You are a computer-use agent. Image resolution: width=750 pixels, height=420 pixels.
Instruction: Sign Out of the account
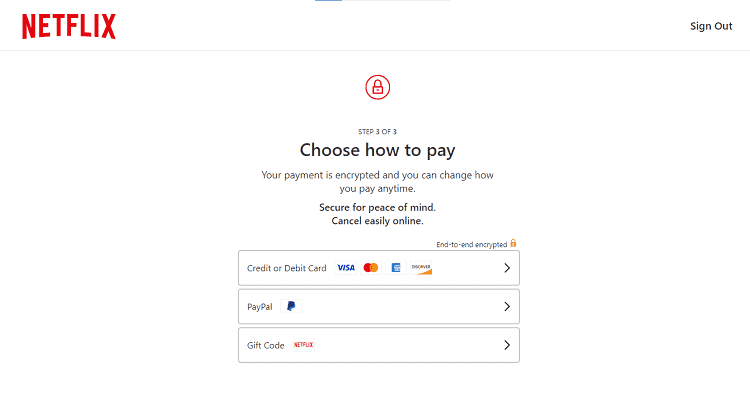[x=711, y=26]
